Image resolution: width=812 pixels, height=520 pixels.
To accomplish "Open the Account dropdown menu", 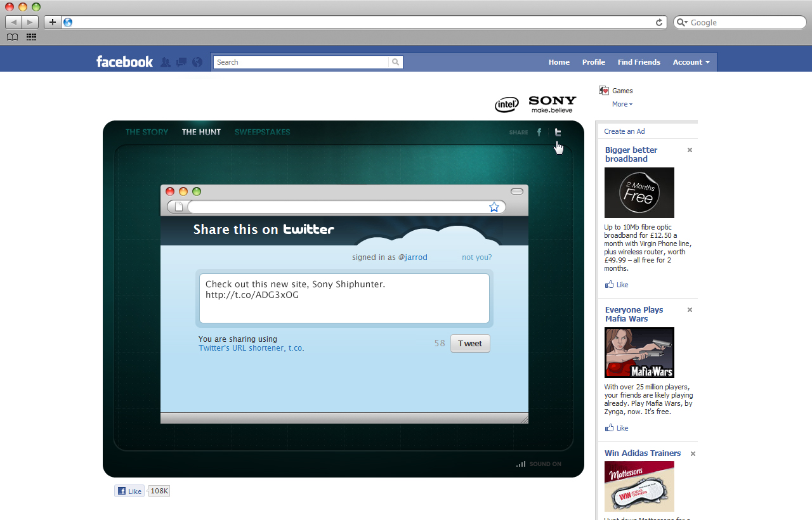I will (691, 62).
